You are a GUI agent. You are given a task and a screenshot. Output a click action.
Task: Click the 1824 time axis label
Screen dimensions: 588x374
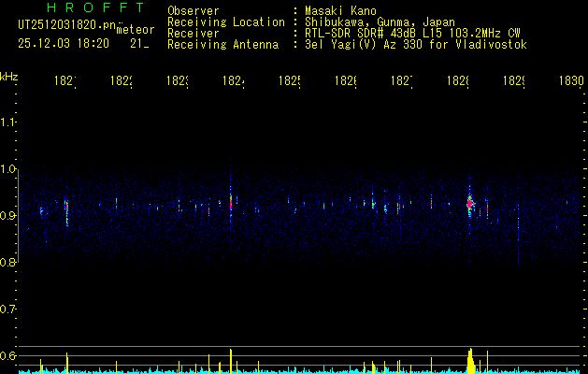(234, 81)
